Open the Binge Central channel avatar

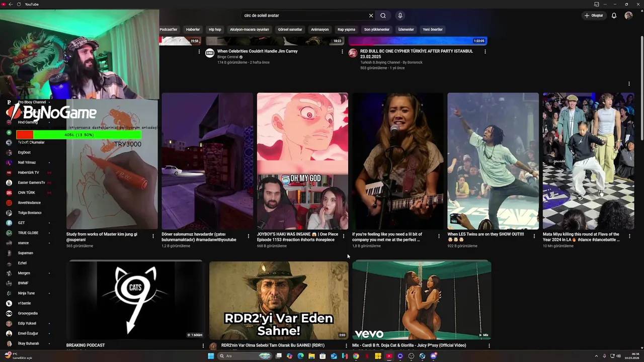210,53
